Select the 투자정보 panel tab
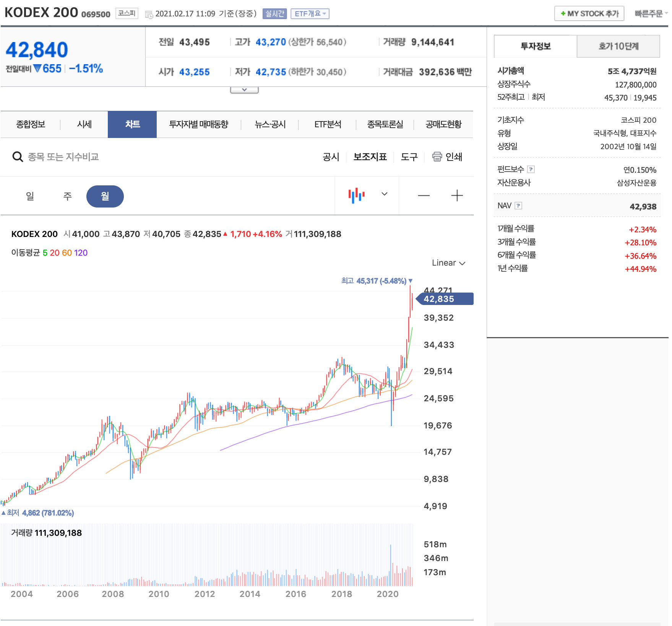This screenshot has width=672, height=626. [536, 46]
